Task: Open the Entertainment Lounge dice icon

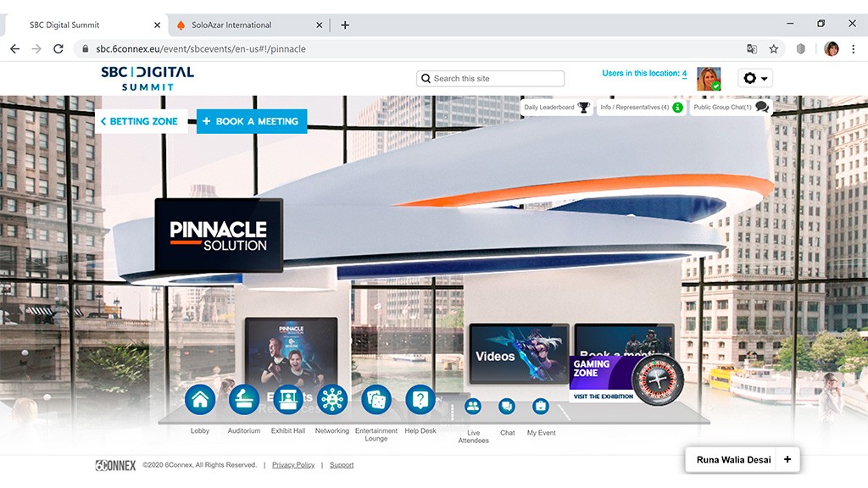Action: [376, 400]
